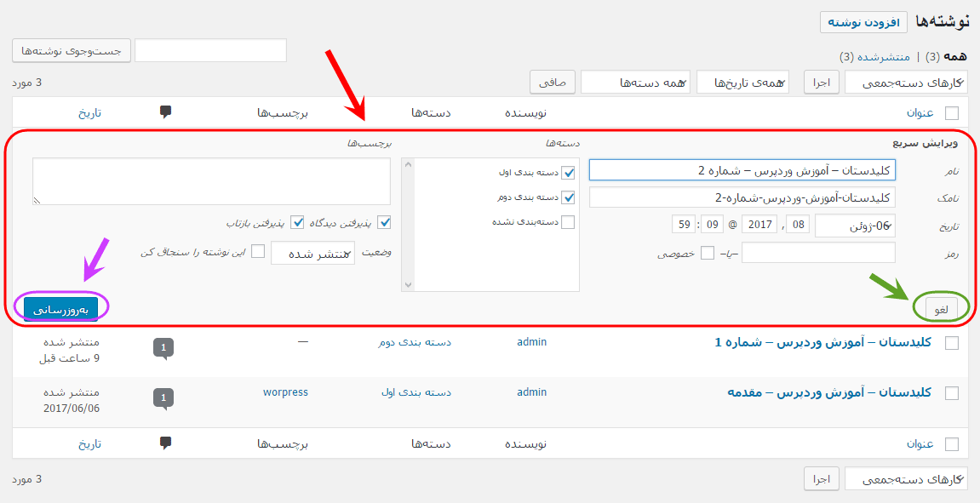Screen dimensions: 980x503
Task: Click admin author link in شماره 1 row
Action: [x=532, y=342]
